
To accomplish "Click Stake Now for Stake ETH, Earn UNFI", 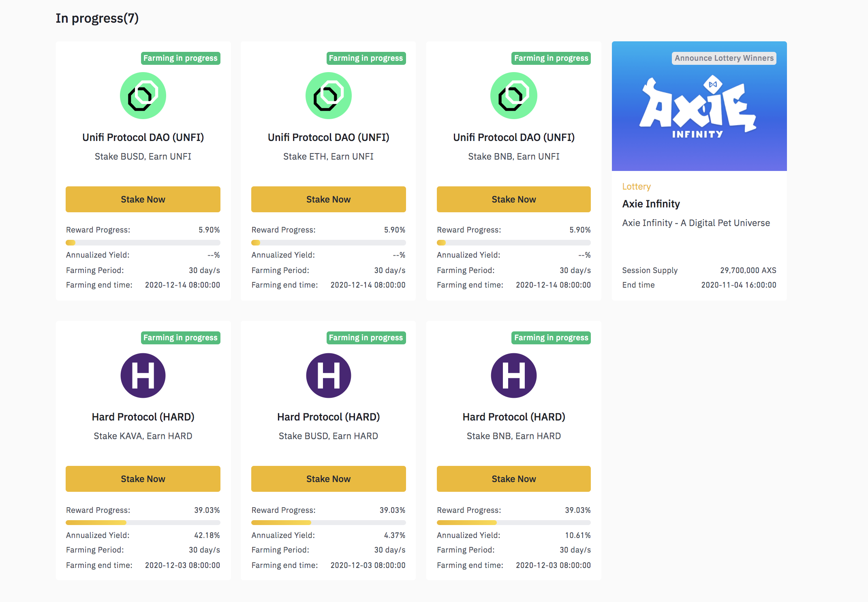I will 329,199.
